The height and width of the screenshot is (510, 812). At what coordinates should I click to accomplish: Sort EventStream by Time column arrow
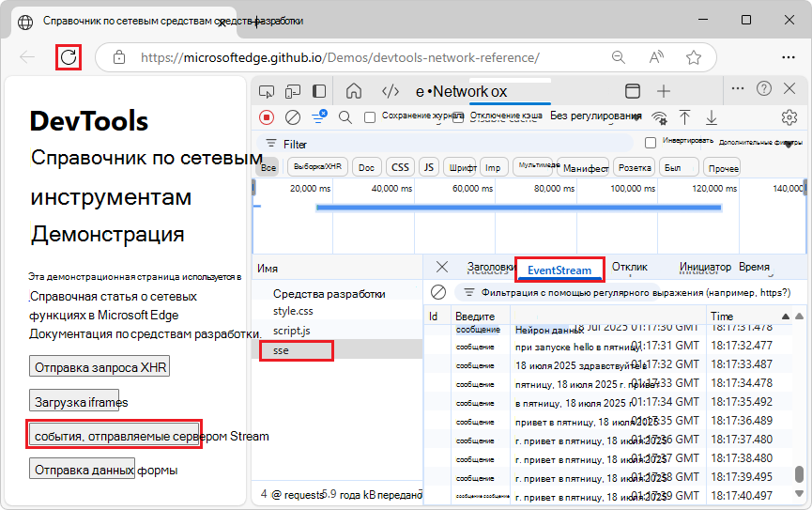[786, 317]
